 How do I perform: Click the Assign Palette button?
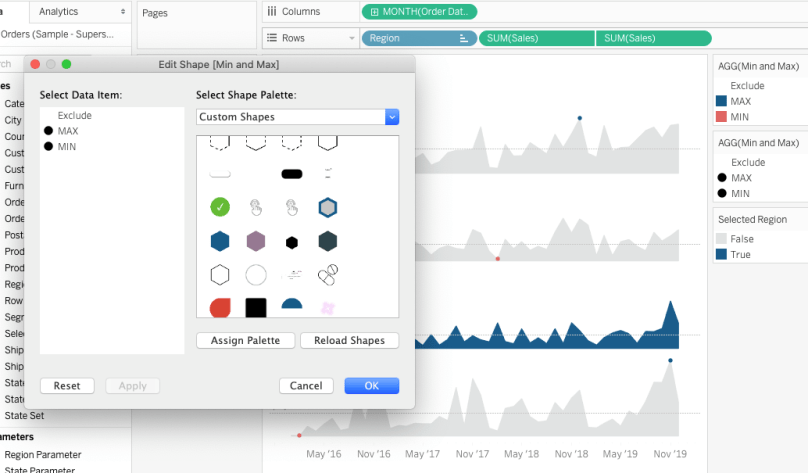(245, 340)
